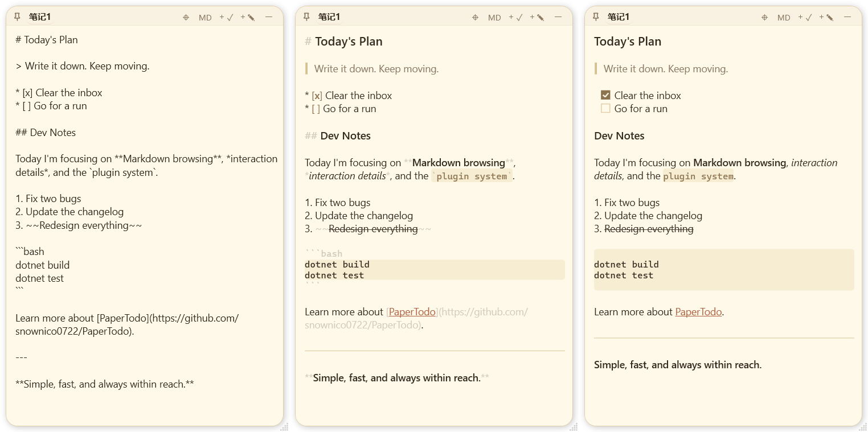Add a new note via middle window's pencil icon
The width and height of the screenshot is (868, 432).
pos(537,17)
